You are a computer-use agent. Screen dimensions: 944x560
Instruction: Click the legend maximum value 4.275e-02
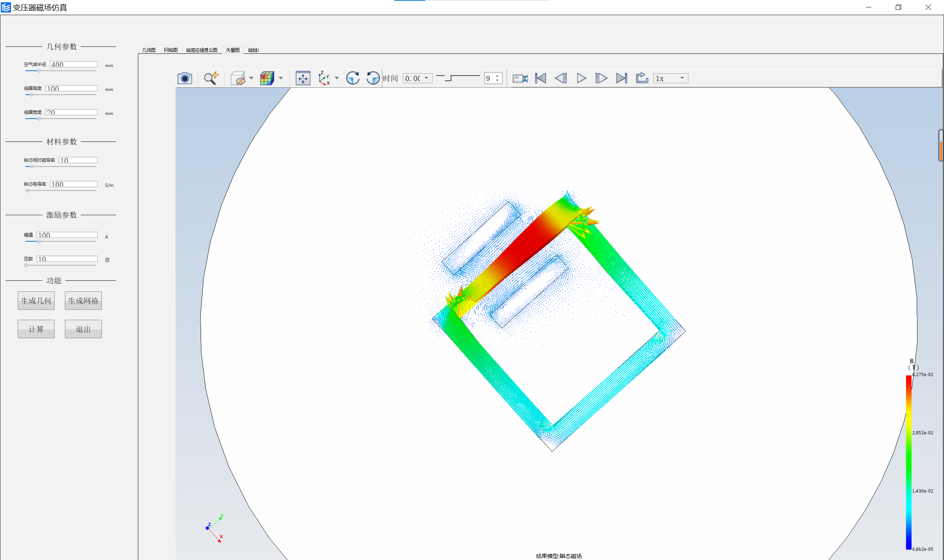[x=923, y=375]
